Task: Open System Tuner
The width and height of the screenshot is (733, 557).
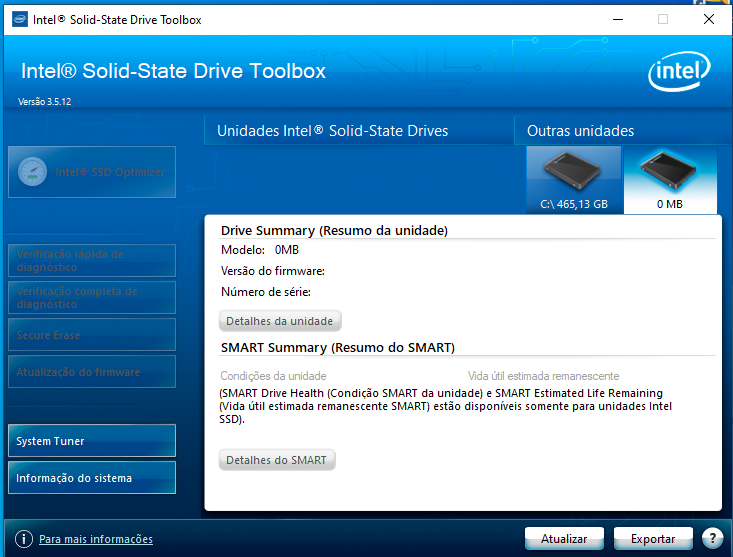Action: coord(92,440)
